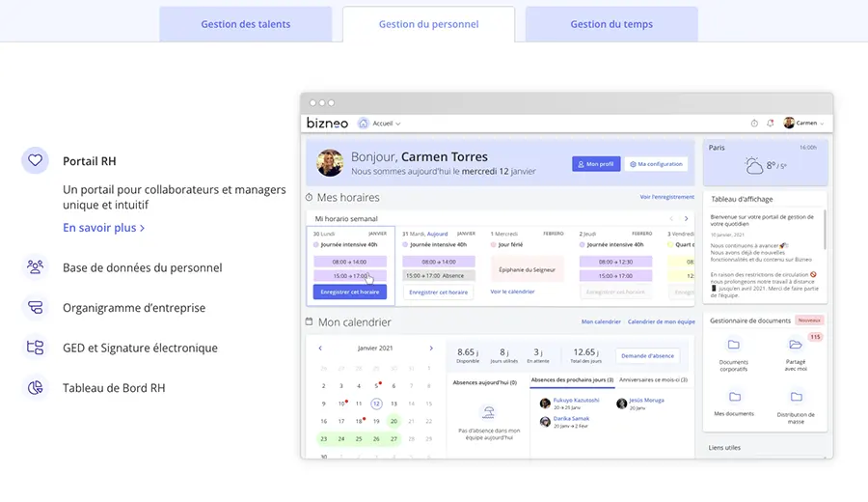The width and height of the screenshot is (868, 502).
Task: Open the Mon calendrier link
Action: [601, 321]
